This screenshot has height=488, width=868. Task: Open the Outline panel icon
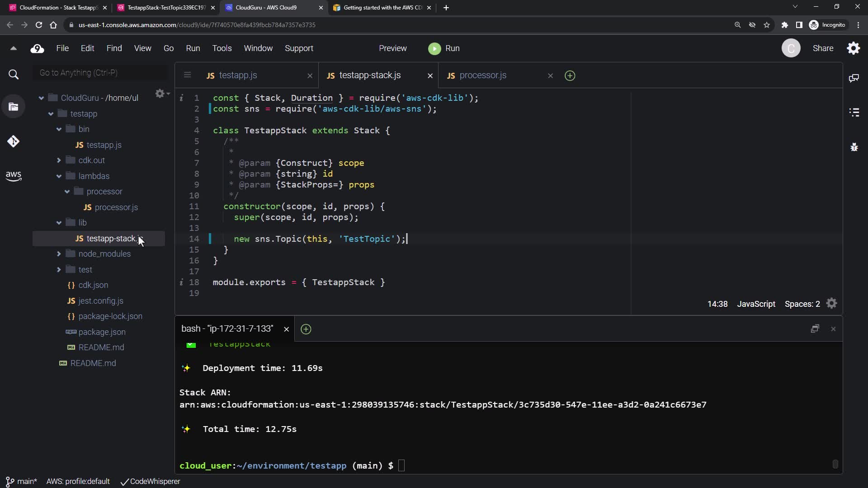click(854, 113)
